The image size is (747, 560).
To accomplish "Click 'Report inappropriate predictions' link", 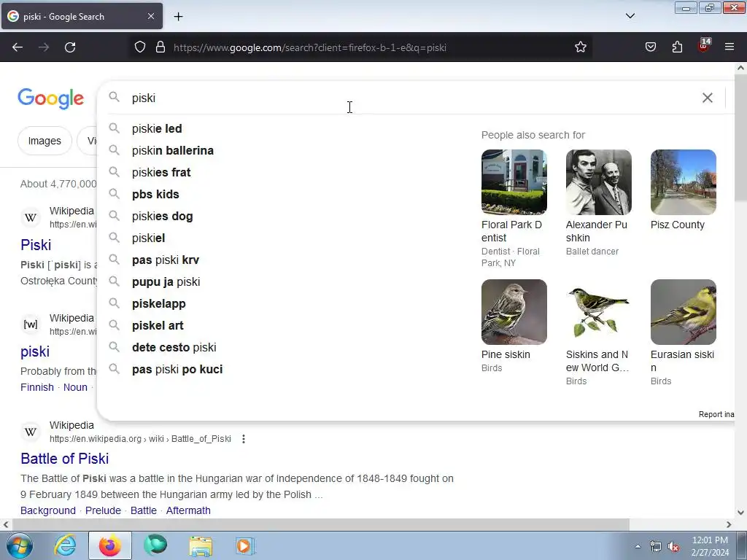I will [x=716, y=414].
